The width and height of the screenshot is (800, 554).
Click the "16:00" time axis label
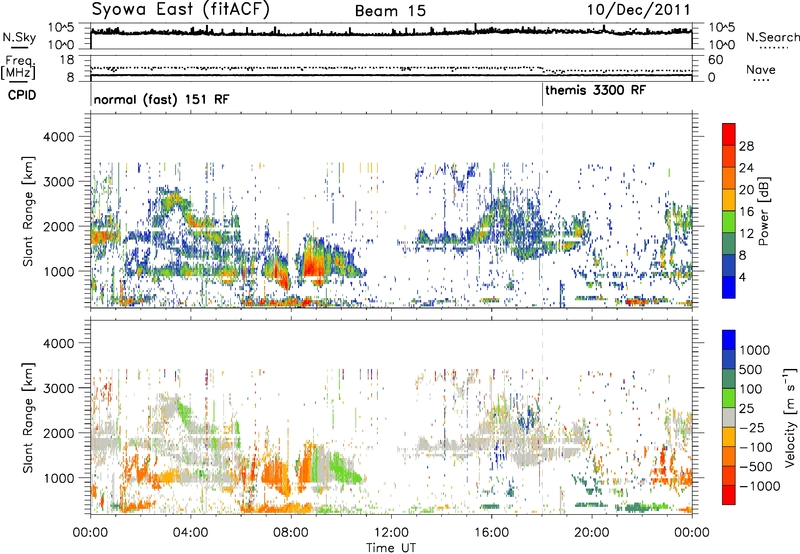[x=491, y=533]
